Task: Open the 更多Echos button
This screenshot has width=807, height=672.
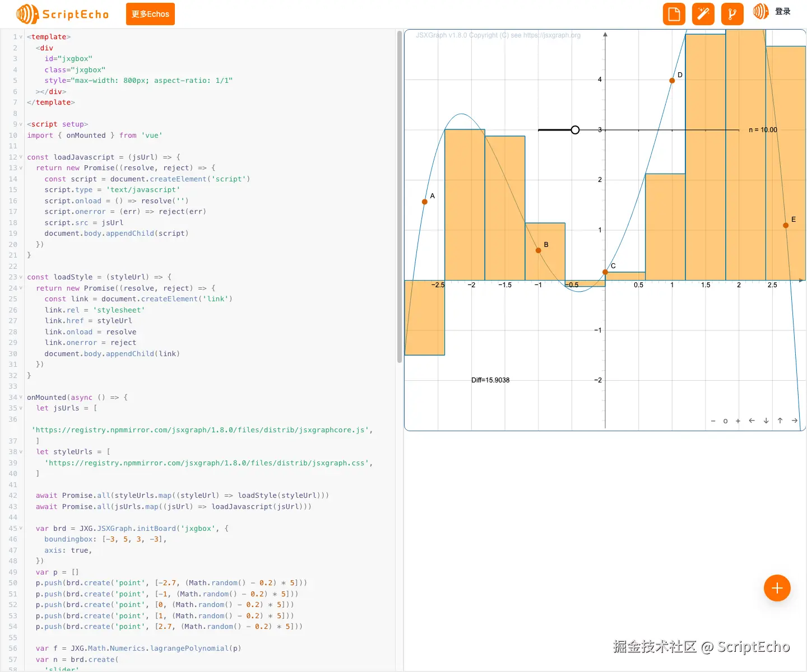Action: pos(150,14)
